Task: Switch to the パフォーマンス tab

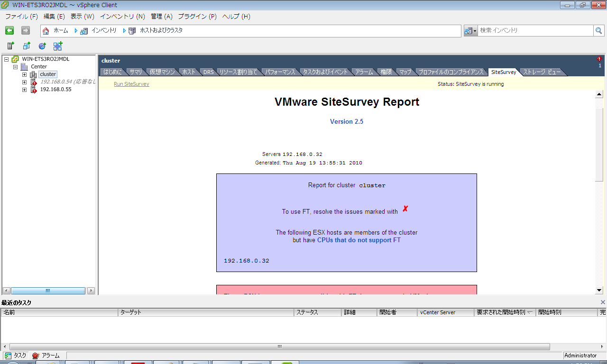Action: coord(280,72)
